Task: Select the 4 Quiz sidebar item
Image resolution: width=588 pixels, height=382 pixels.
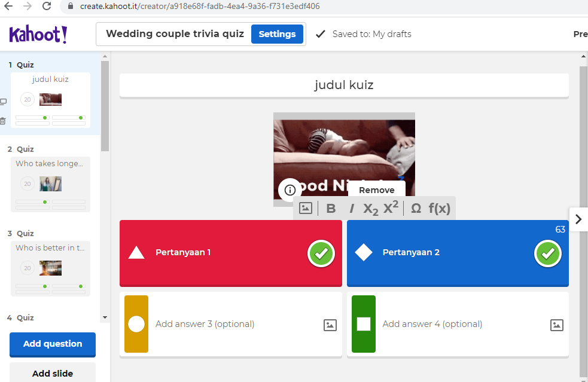Action: [20, 317]
